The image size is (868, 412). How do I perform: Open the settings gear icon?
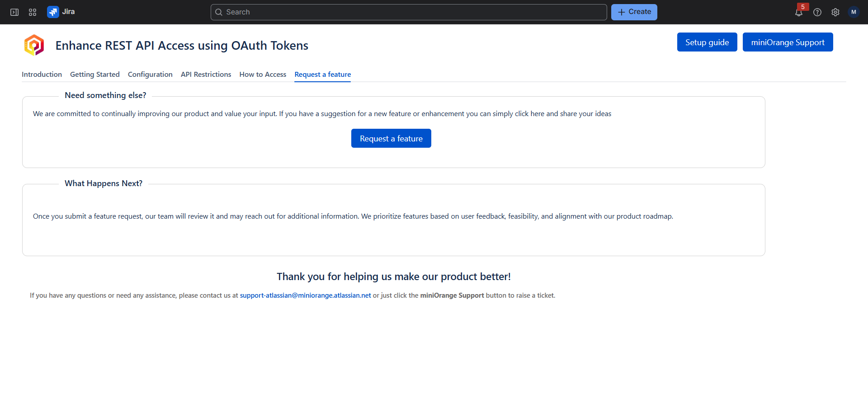[x=835, y=12]
